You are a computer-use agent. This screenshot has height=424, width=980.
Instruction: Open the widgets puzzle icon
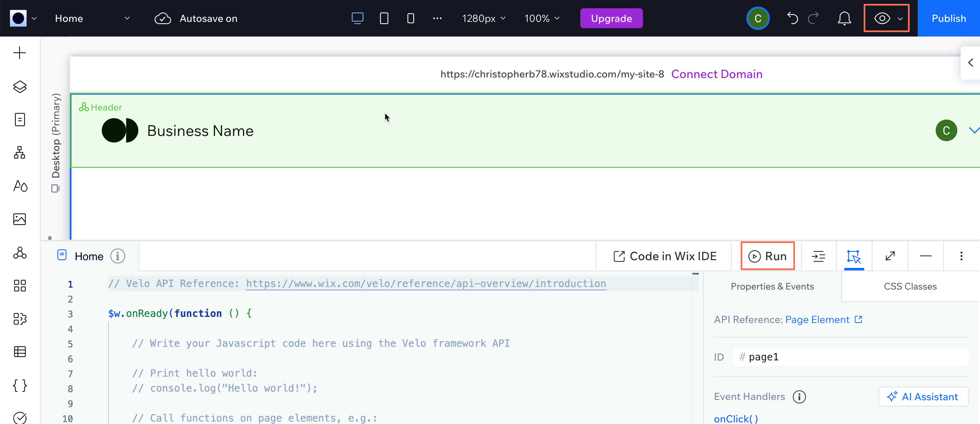(x=19, y=319)
